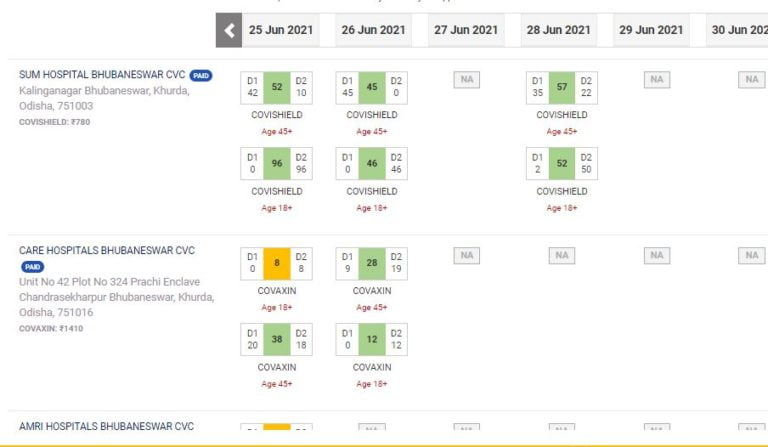The height and width of the screenshot is (447, 768).
Task: Click NA box for SUM Hospital on 27 Jun
Action: tap(466, 79)
